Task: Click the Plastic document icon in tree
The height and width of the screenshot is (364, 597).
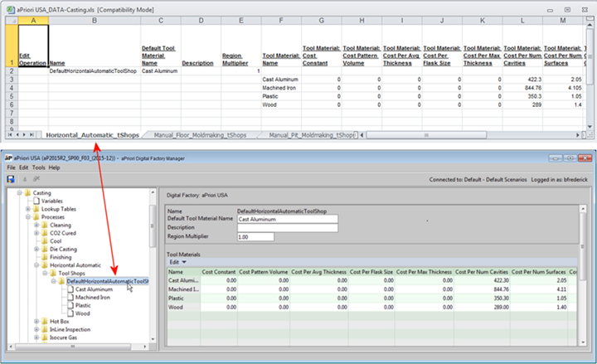Action: (70, 305)
